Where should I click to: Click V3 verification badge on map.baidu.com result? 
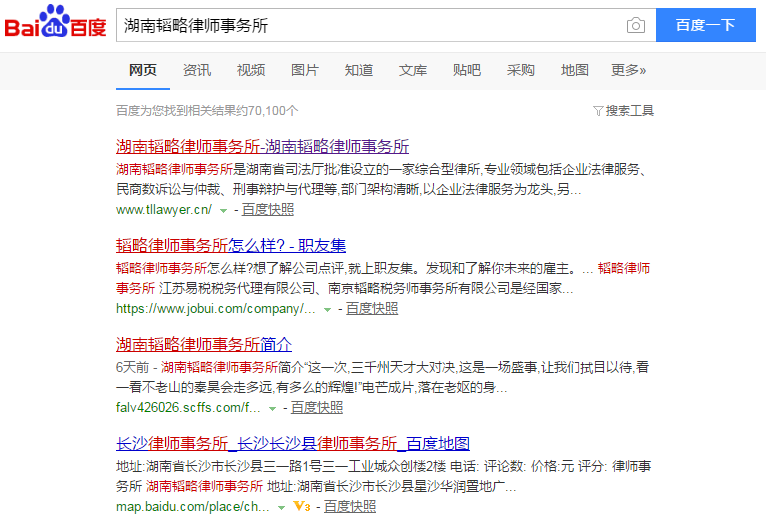tap(302, 506)
